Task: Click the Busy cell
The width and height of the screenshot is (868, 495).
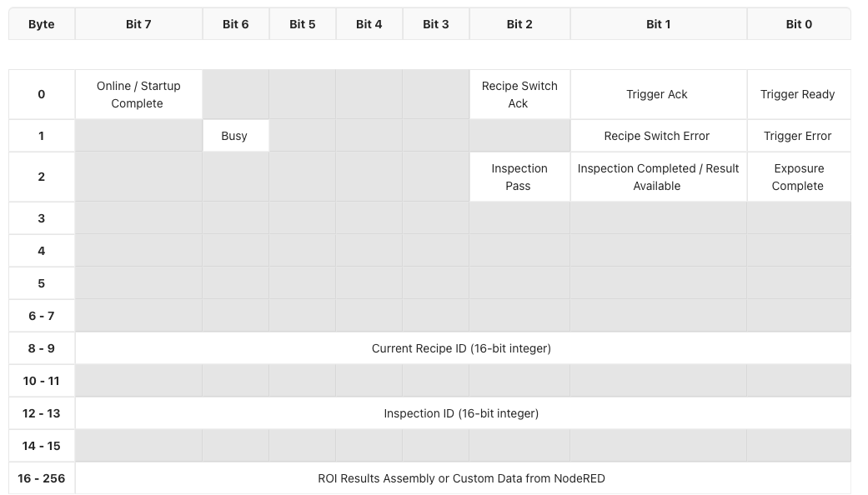Action: coord(234,136)
